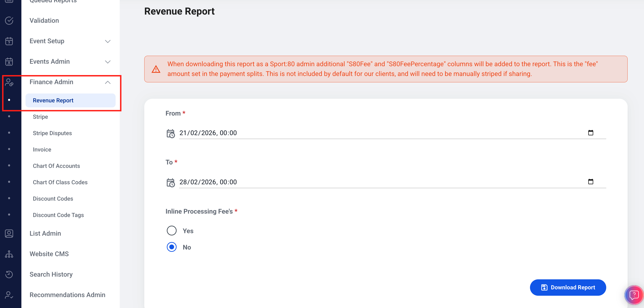Click the Website CMS sitemap icon
644x308 pixels.
pos(9,254)
